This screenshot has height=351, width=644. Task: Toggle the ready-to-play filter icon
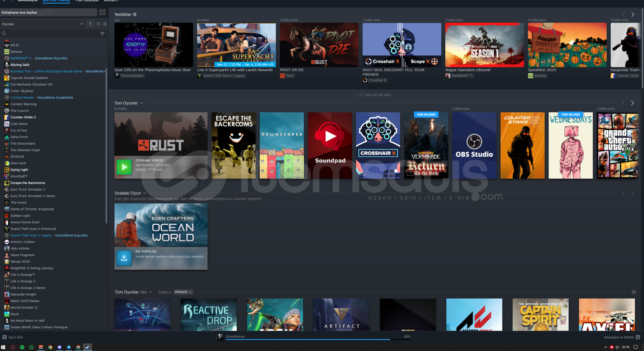(x=105, y=24)
